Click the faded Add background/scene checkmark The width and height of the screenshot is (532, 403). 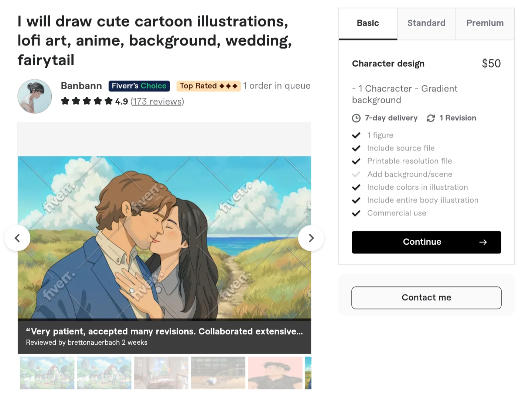(x=356, y=174)
